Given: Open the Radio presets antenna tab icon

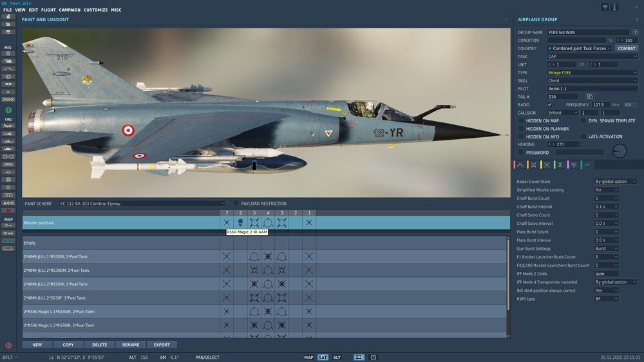Looking at the screenshot, I should pos(574,165).
